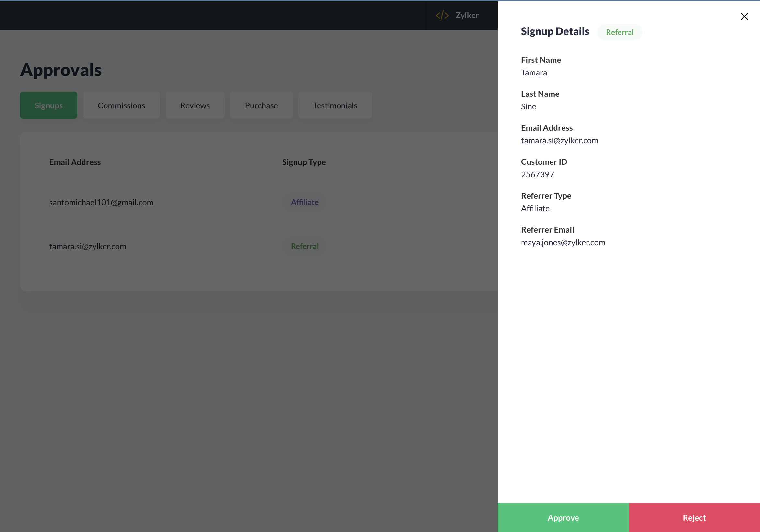The height and width of the screenshot is (532, 760).
Task: Click Approve to accept Tamara's signup
Action: pos(563,517)
